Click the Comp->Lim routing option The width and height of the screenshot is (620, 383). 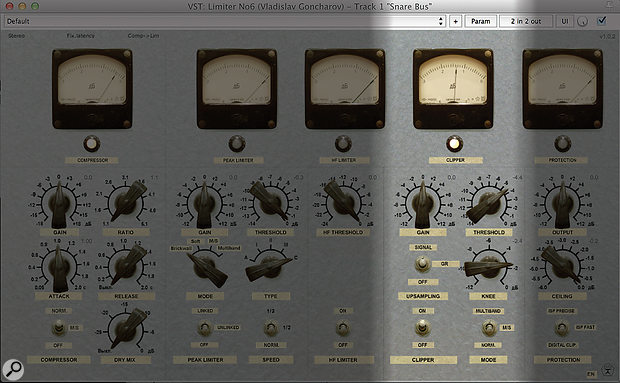click(x=143, y=36)
